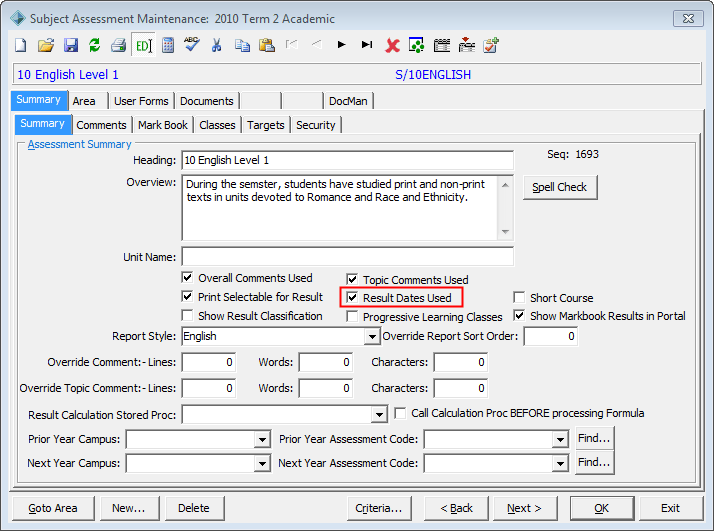The image size is (714, 531).
Task: Run ABC spell check toolbar icon
Action: pos(192,44)
